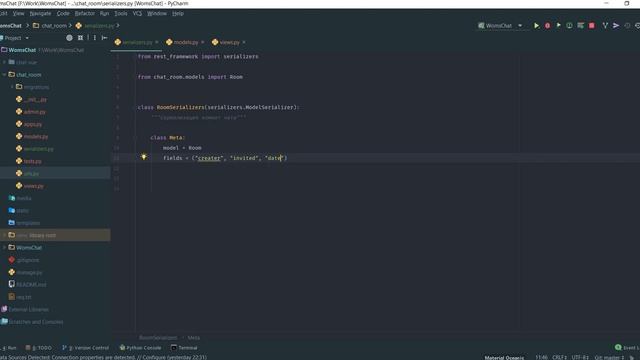Viewport: 640px width, 360px height.
Task: Open the Refactor menu
Action: coord(84,13)
